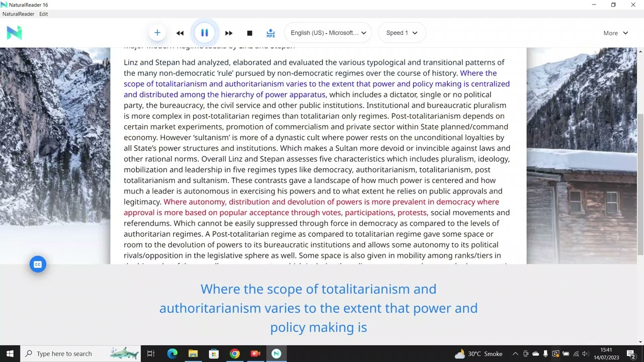Rewind to the previous sentence
Image resolution: width=644 pixels, height=362 pixels.
pos(180,33)
